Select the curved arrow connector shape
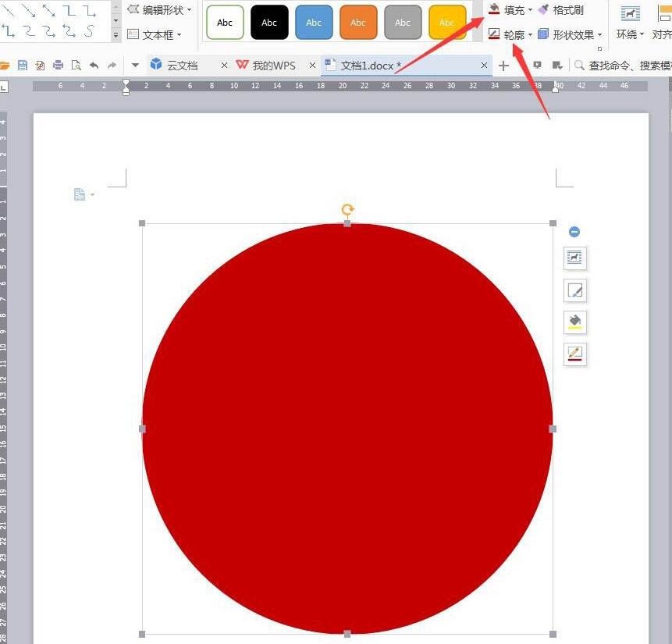Viewport: 672px width, 644px height. click(49, 31)
